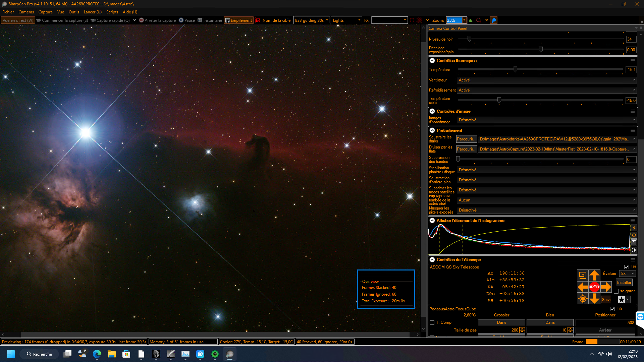Image resolution: width=644 pixels, height=362 pixels.
Task: Click the Niveau de noir slider handle
Action: (469, 39)
